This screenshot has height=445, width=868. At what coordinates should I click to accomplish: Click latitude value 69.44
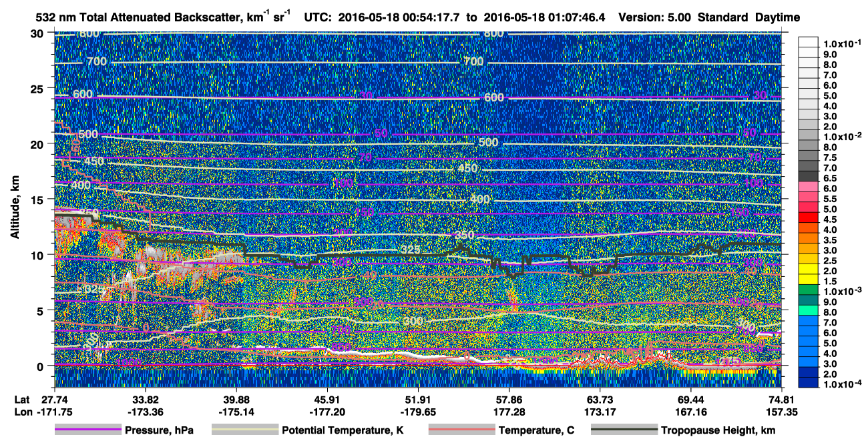pyautogui.click(x=691, y=400)
